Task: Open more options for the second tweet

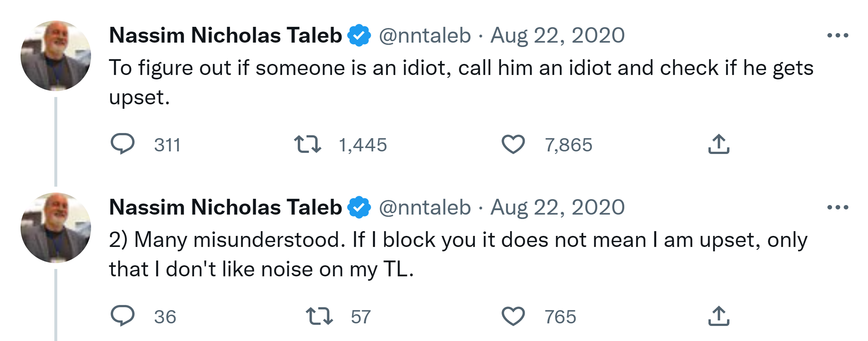Action: click(838, 208)
